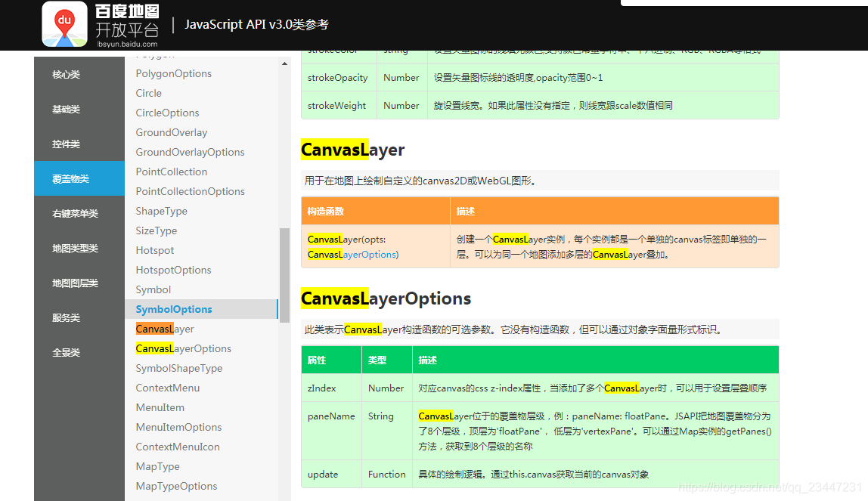View SymbolShapeType reference
The width and height of the screenshot is (868, 501).
click(x=178, y=368)
